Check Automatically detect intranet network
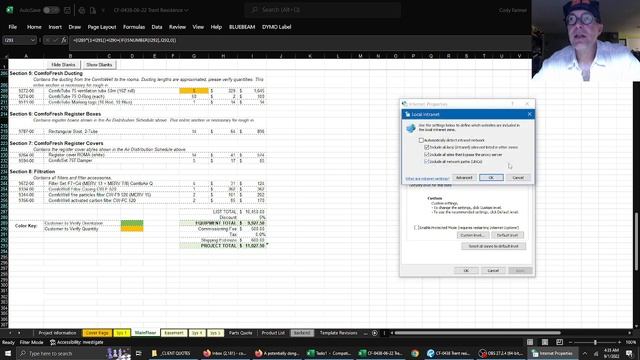Screen dimensions: 640x360 point(421,140)
